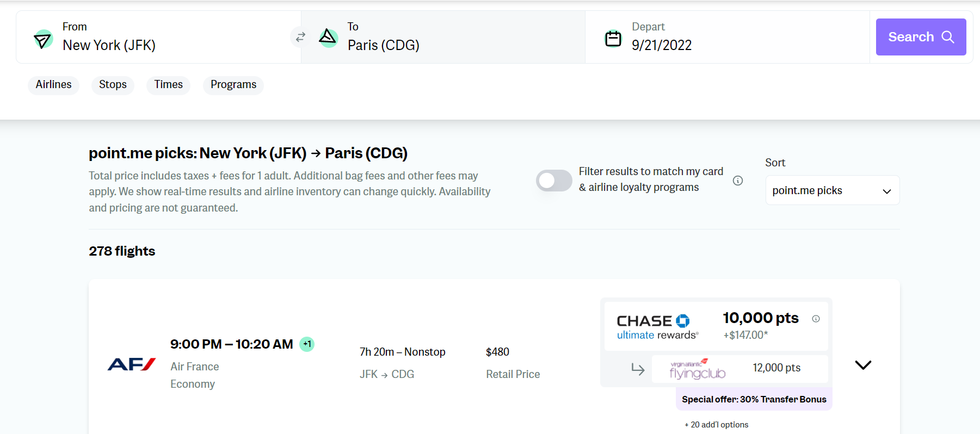Click the transfer arrow icon beside Flying Club
980x434 pixels.
pos(637,369)
